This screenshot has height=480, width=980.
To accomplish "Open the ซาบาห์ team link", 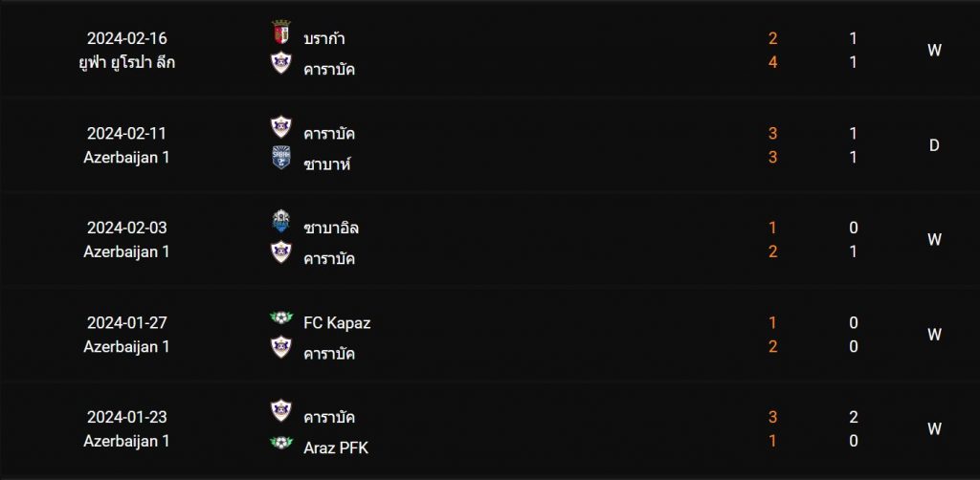I will click(x=327, y=164).
